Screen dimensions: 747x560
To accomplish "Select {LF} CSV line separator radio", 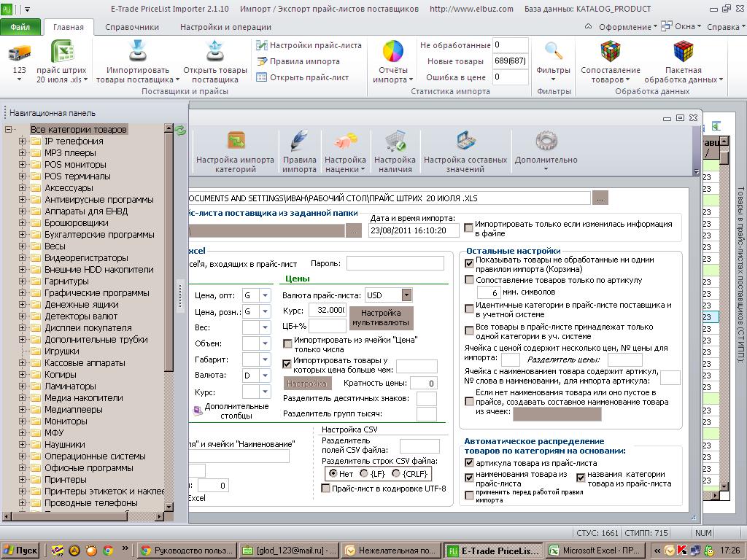I will 364,473.
